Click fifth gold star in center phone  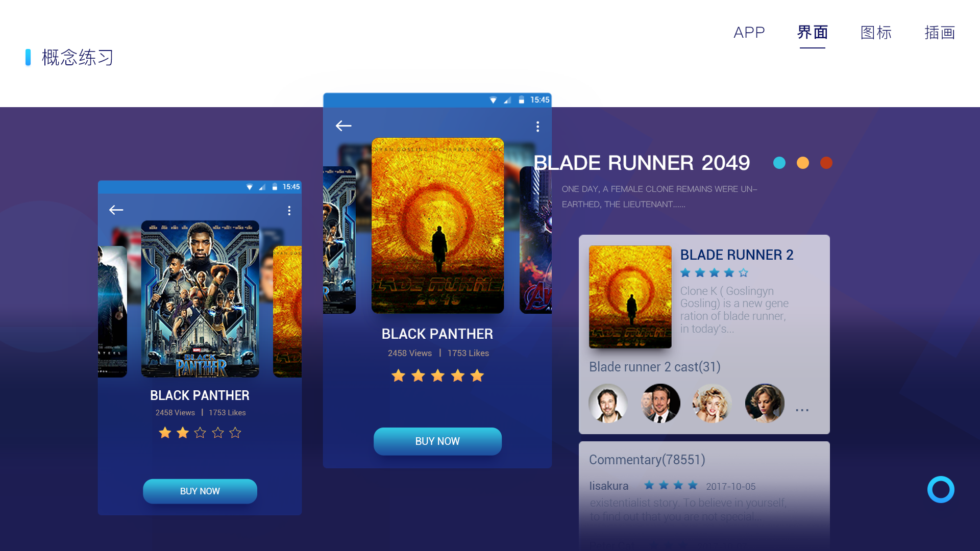tap(477, 376)
